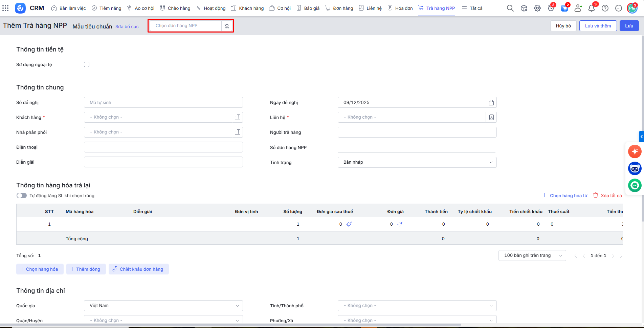Image resolution: width=644 pixels, height=328 pixels.
Task: Click the Diễn giải input field
Action: 163,162
